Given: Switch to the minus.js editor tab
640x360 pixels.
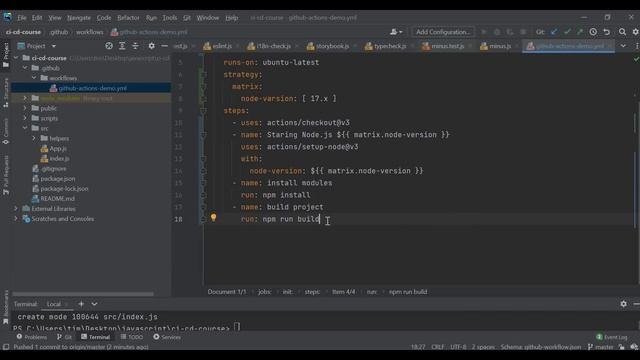Looking at the screenshot, I should [x=496, y=46].
